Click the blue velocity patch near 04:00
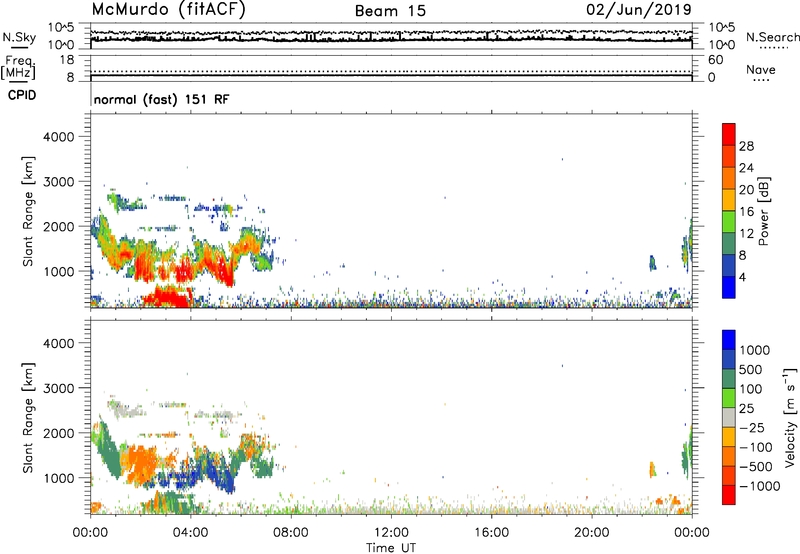The height and width of the screenshot is (554, 800). pos(189,480)
